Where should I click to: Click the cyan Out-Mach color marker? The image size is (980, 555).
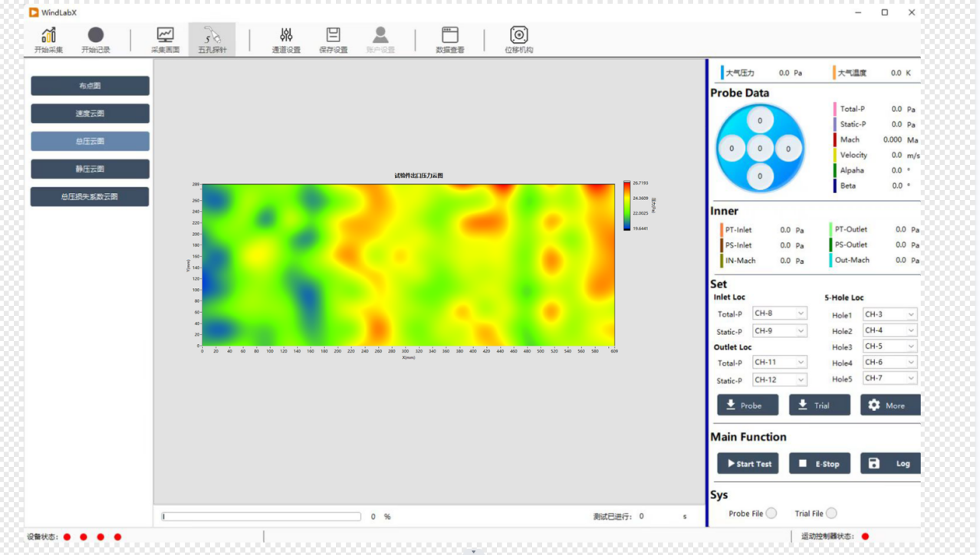(831, 260)
